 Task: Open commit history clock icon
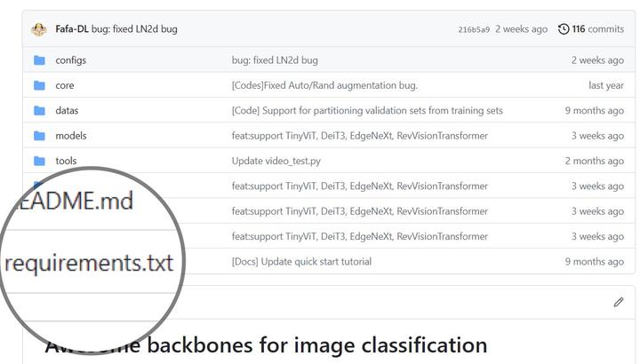point(564,29)
